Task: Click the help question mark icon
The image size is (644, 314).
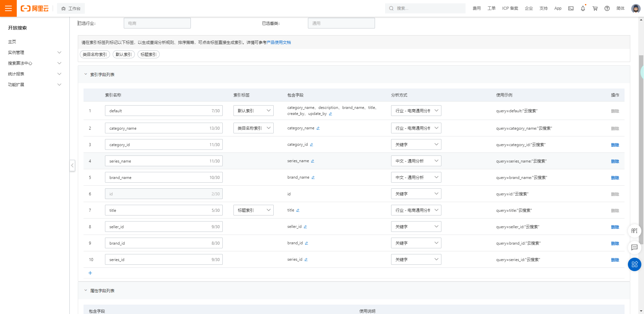Action: coord(607,8)
